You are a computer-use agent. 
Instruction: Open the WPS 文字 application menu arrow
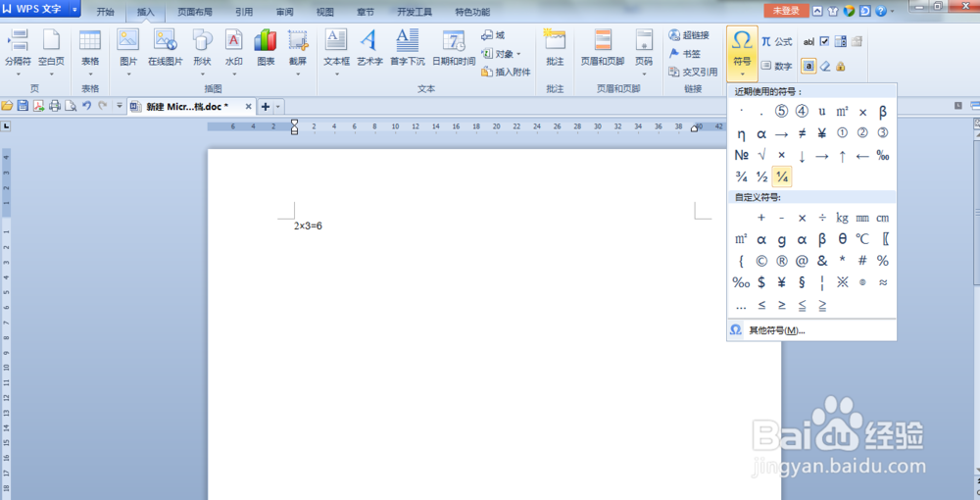pos(75,10)
